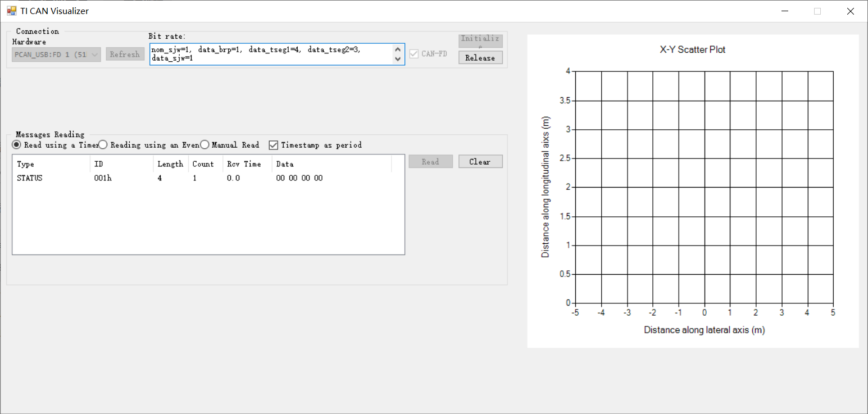This screenshot has width=868, height=414.
Task: Open the Hardware PCAN_USB dropdown
Action: [x=56, y=54]
